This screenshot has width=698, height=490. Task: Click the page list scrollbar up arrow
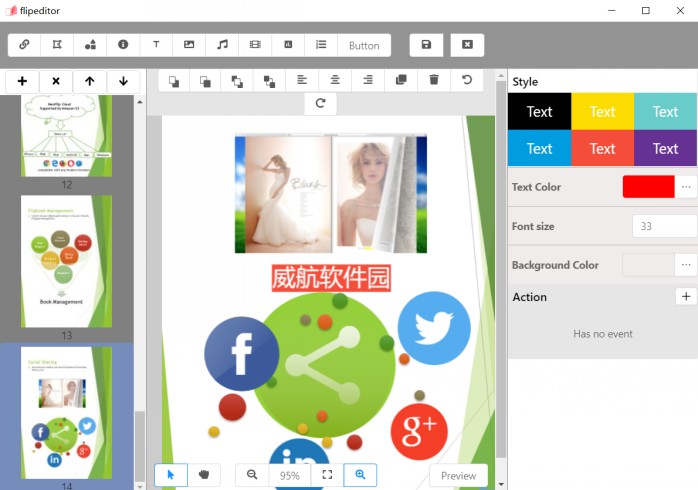pyautogui.click(x=140, y=102)
